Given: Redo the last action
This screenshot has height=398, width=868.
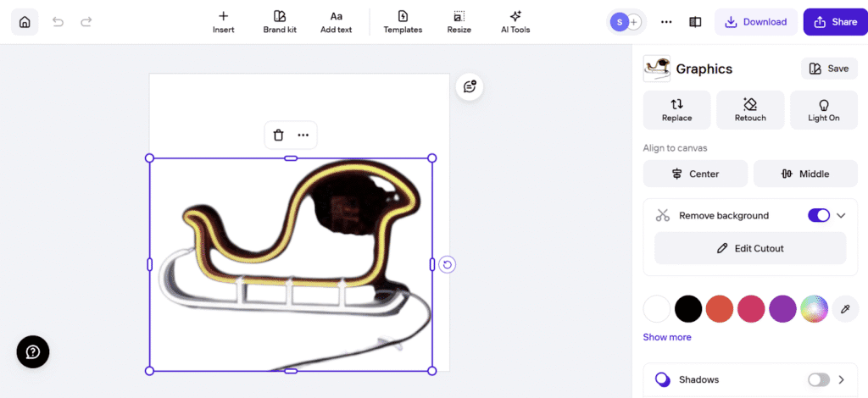Looking at the screenshot, I should click(x=86, y=22).
